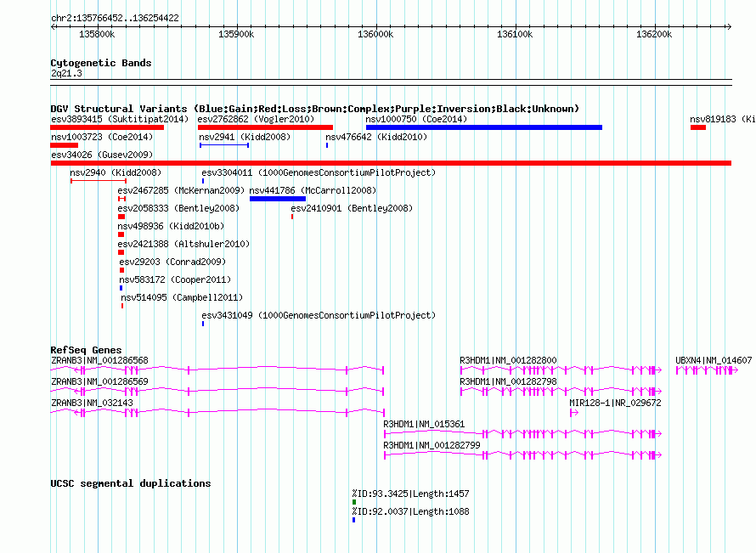Select the nsv2941 (Kidd2008) label

coord(245,137)
